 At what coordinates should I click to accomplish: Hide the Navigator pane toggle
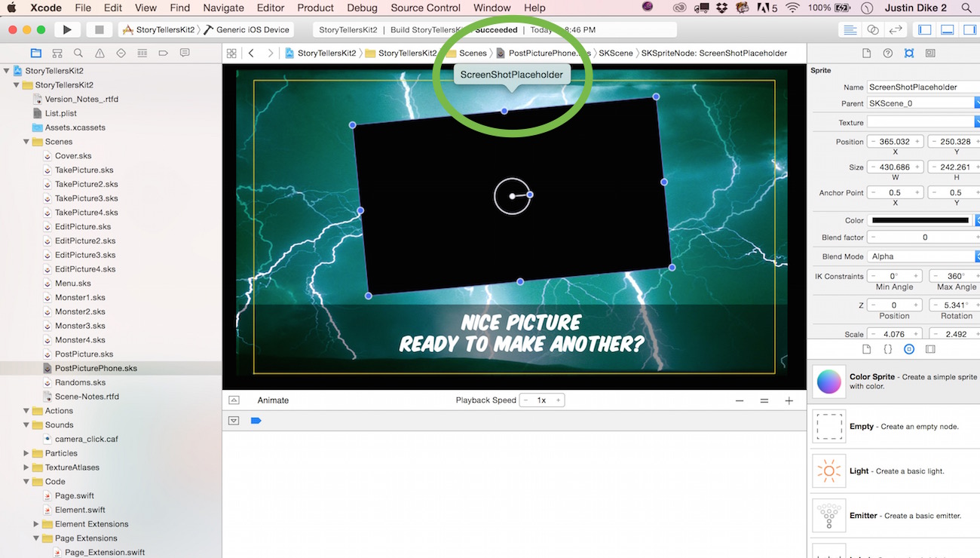coord(924,29)
